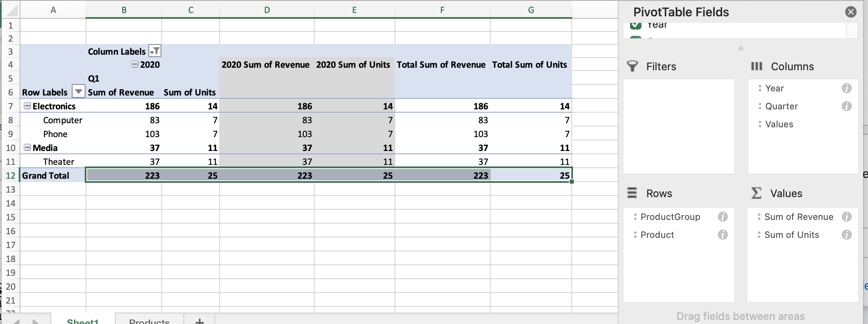Select row 12 header
The height and width of the screenshot is (324, 868).
tap(11, 175)
